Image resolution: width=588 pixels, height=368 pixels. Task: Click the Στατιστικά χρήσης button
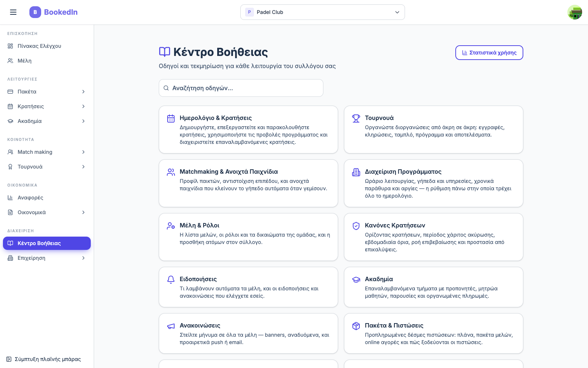pyautogui.click(x=489, y=53)
